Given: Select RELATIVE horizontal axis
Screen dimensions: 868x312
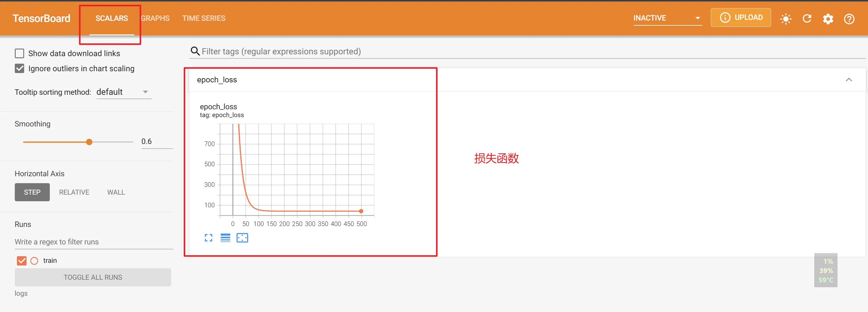Looking at the screenshot, I should [x=74, y=192].
